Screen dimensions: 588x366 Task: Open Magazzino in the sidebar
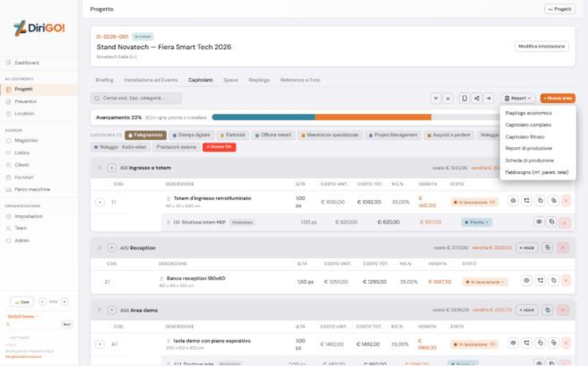tap(39, 140)
